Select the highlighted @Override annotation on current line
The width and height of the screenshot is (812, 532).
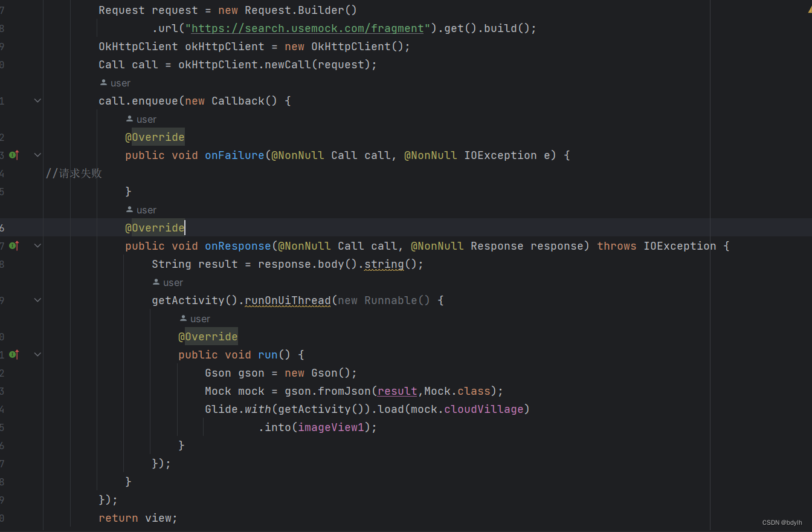155,227
